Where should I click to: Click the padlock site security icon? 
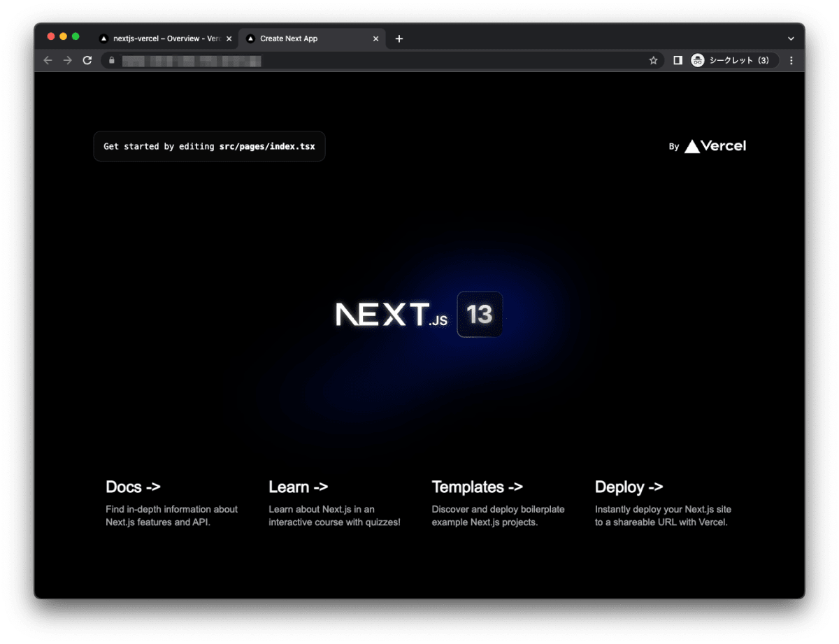(112, 61)
